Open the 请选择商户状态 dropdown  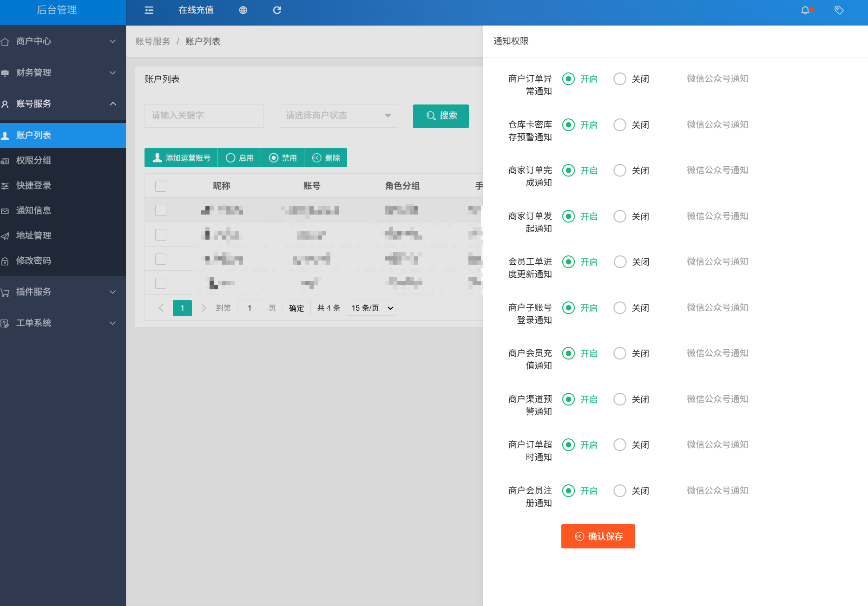338,116
